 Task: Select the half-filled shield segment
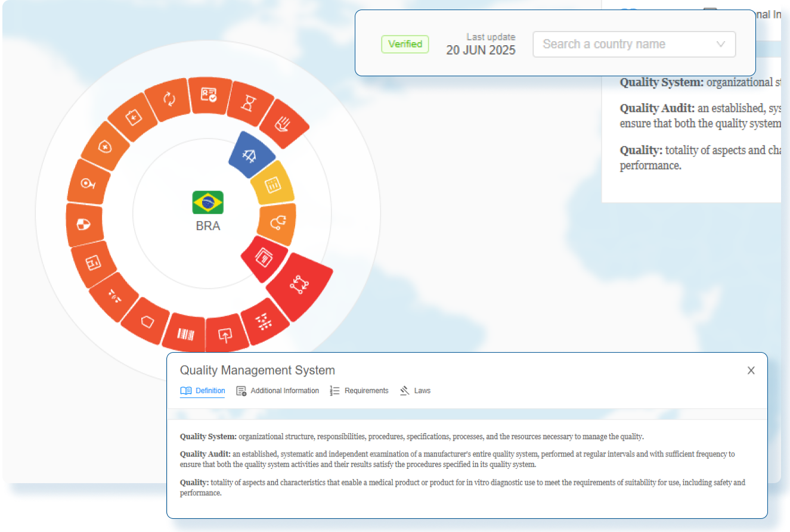[x=84, y=225]
